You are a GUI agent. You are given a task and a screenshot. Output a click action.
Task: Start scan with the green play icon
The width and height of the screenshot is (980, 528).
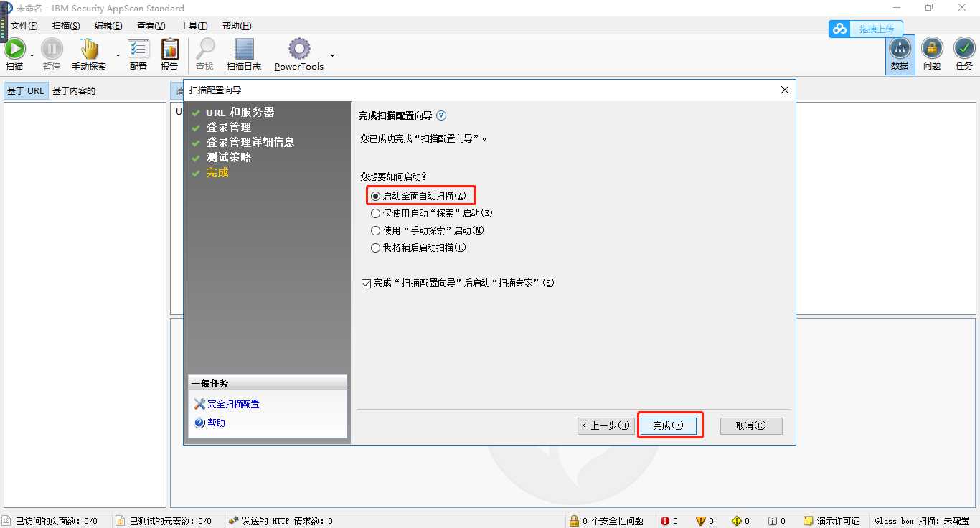coord(14,49)
